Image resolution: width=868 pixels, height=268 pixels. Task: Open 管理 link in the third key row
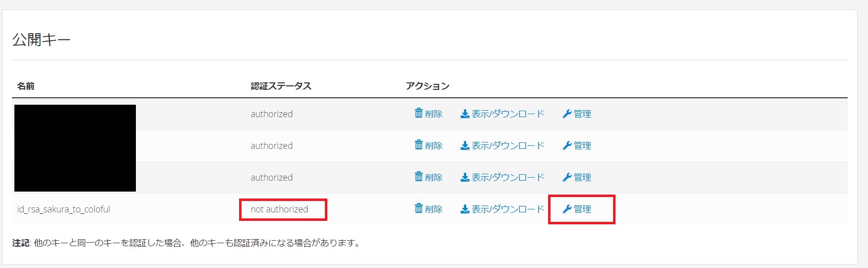582,178
